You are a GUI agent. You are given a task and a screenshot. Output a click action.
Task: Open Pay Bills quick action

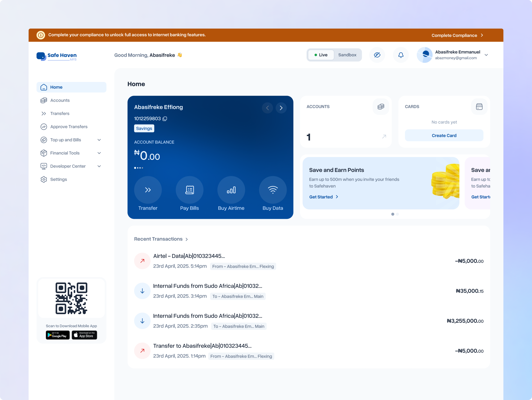pos(189,190)
